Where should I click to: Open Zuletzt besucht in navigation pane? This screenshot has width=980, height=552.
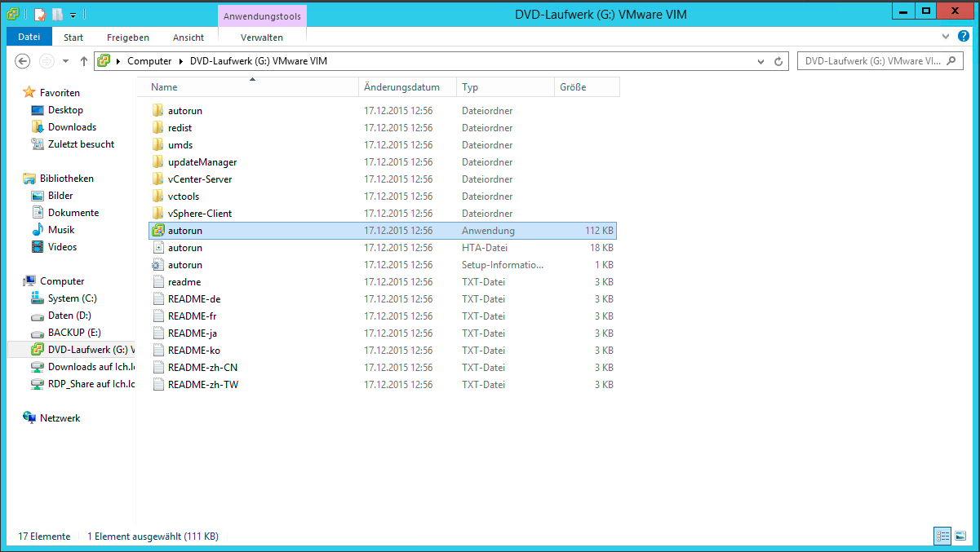[81, 144]
